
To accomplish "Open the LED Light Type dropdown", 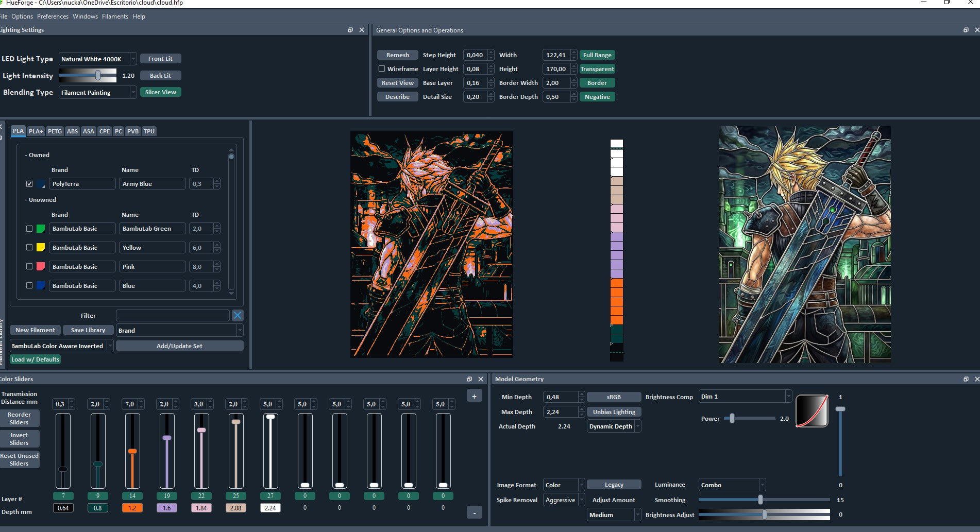I will pyautogui.click(x=98, y=59).
